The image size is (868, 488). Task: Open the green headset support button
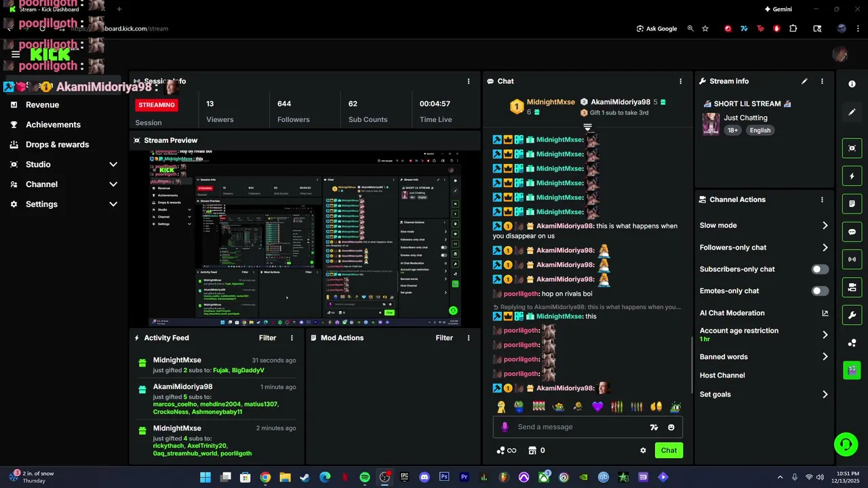point(846,445)
